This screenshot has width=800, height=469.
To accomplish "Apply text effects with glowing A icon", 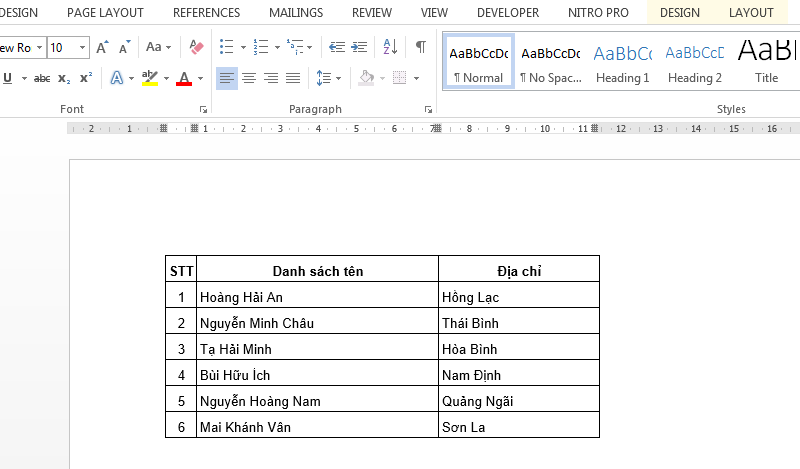I will tap(117, 78).
